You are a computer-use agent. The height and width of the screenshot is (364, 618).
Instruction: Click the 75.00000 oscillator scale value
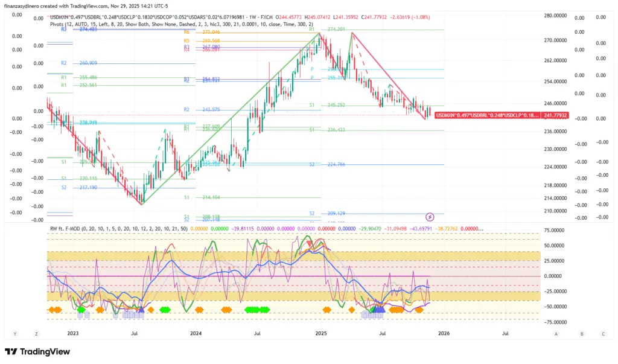tap(556, 231)
